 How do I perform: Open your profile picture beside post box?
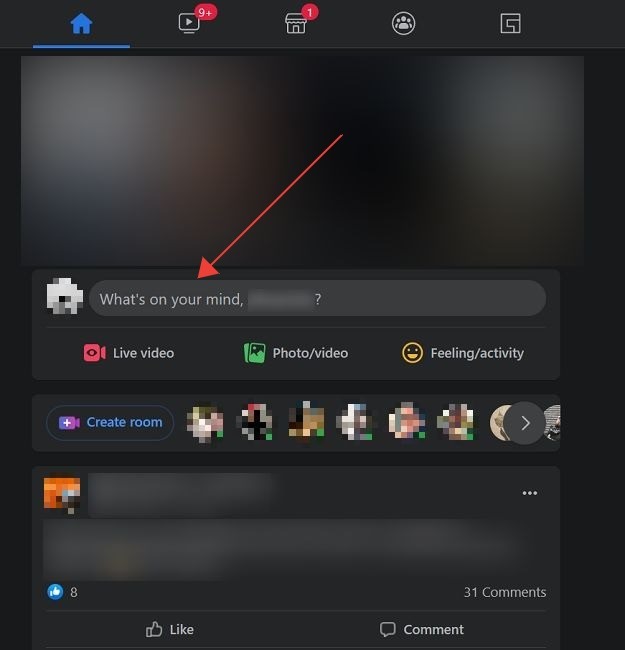tap(65, 296)
